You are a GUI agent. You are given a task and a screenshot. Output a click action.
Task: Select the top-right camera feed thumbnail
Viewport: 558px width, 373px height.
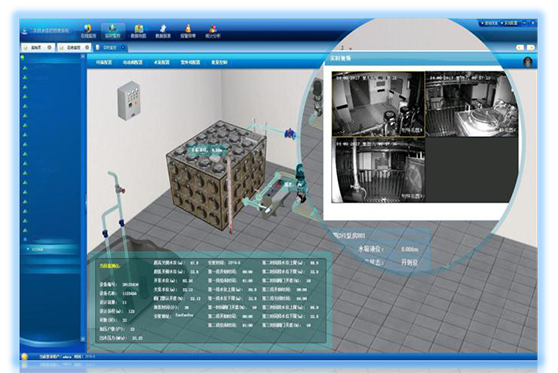point(472,104)
